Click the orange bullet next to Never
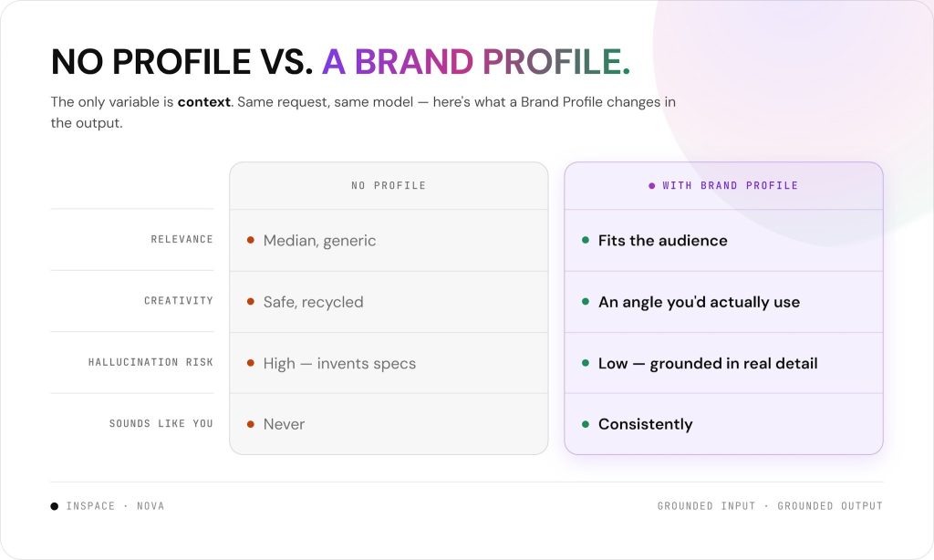 pos(251,424)
